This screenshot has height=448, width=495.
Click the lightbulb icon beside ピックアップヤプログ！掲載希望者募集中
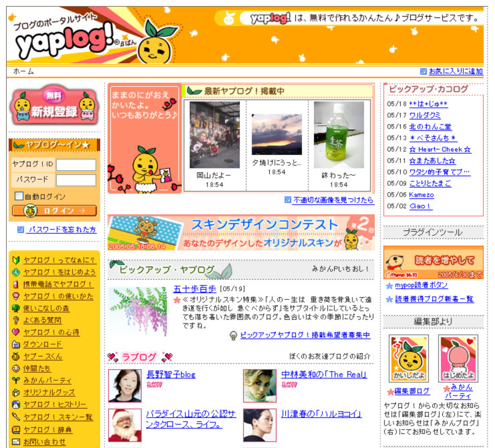click(233, 335)
